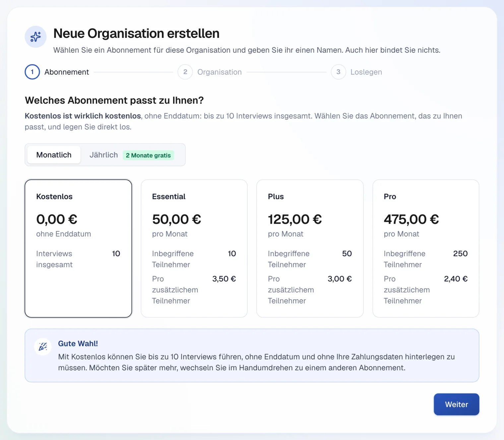Click the 3,00 € additional participant price
Image resolution: width=504 pixels, height=440 pixels.
click(340, 279)
